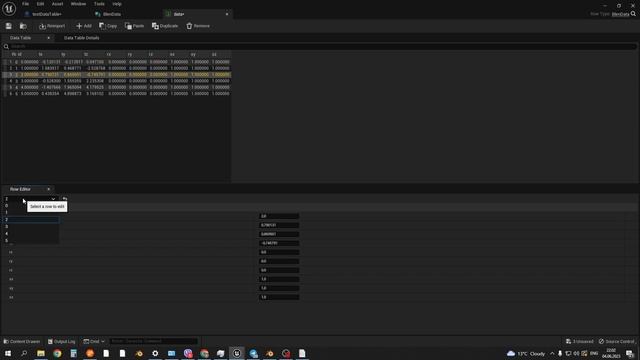Select table row with id 4.000000
This screenshot has width=640, height=360.
tap(116, 87)
